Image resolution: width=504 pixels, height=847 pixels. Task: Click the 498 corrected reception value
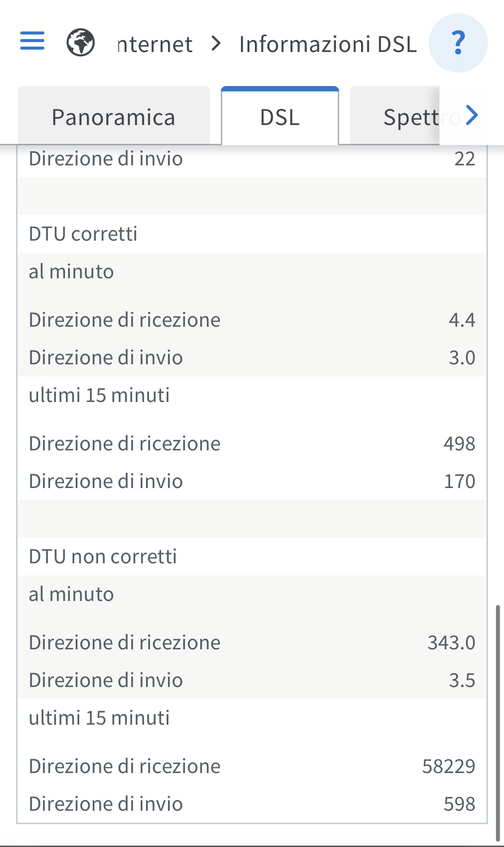click(x=459, y=444)
